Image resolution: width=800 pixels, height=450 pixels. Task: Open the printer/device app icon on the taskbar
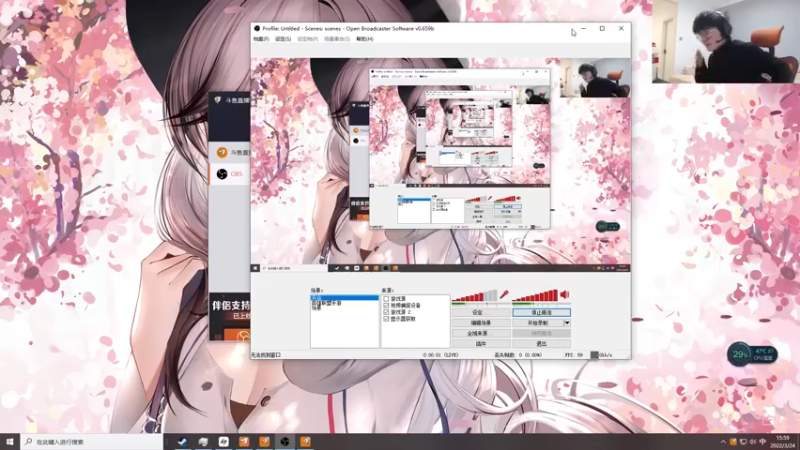(203, 442)
